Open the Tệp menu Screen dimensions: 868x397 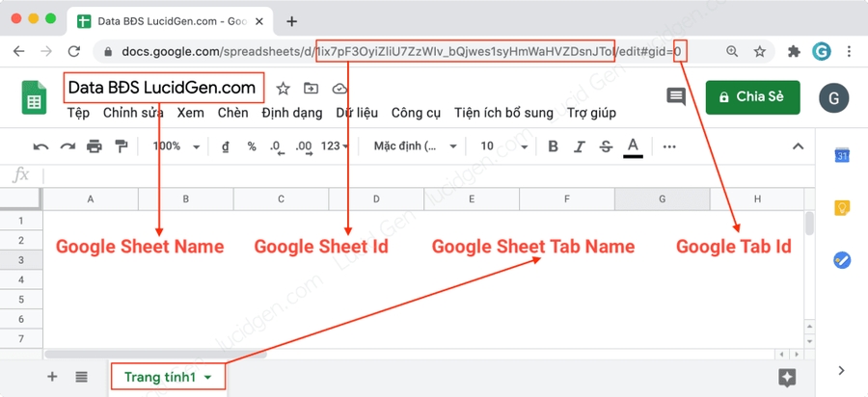click(79, 113)
